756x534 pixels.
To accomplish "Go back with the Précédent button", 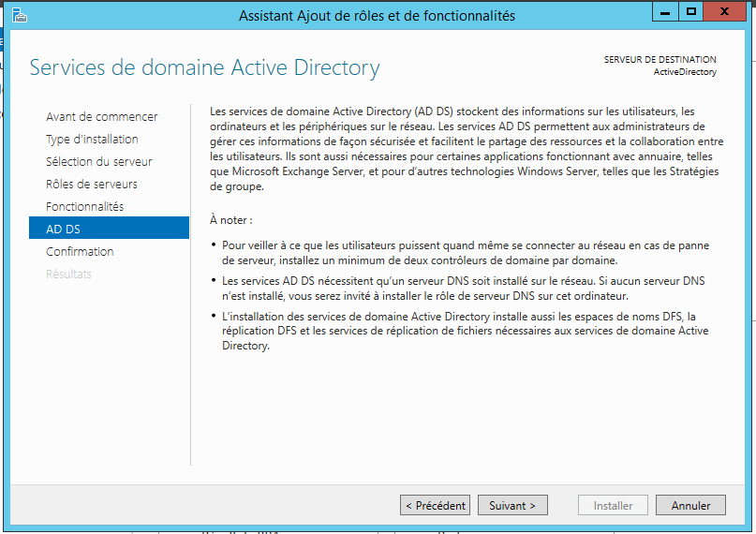I will (435, 505).
